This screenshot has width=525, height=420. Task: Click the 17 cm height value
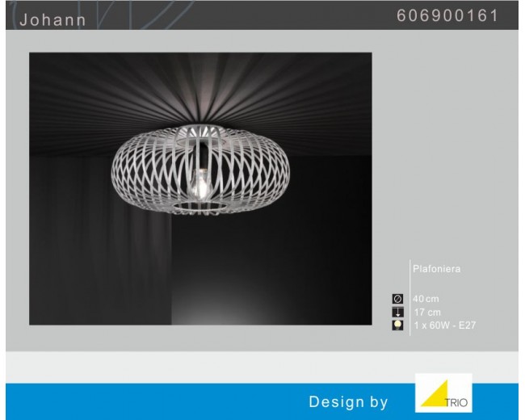[x=428, y=313]
